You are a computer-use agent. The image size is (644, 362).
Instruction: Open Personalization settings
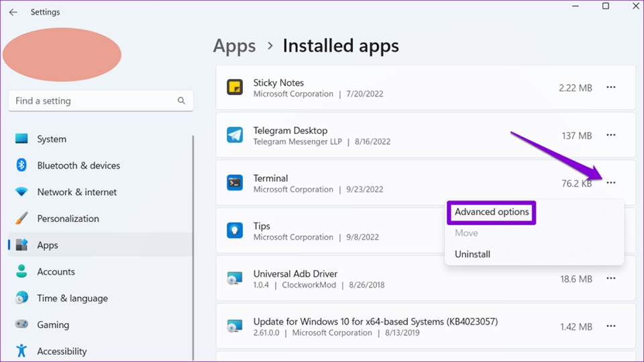pyautogui.click(x=100, y=219)
